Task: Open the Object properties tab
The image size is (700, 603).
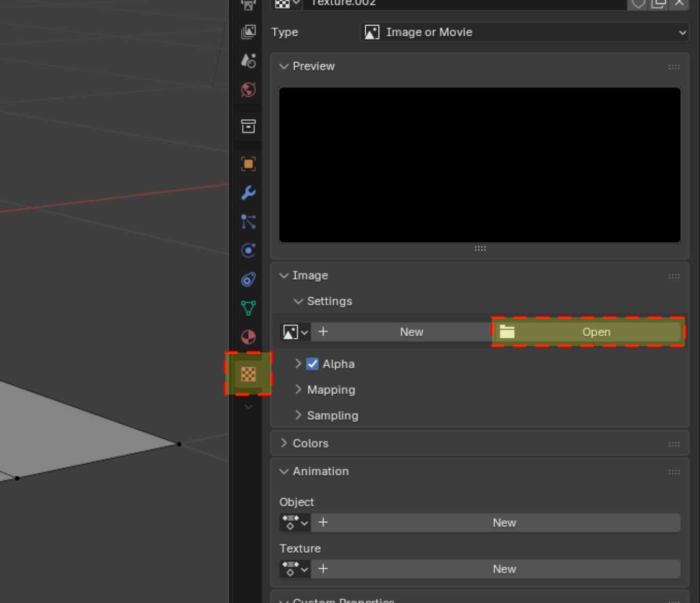Action: coord(248,164)
